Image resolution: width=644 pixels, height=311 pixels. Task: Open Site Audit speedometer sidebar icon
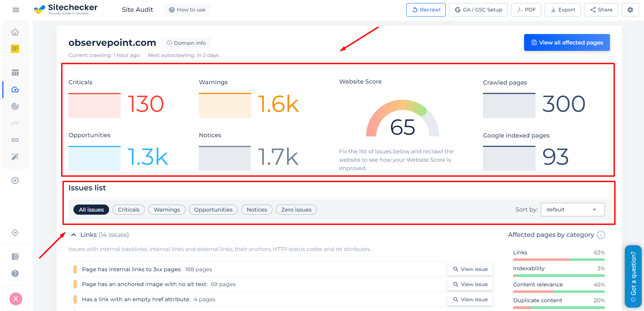click(15, 90)
